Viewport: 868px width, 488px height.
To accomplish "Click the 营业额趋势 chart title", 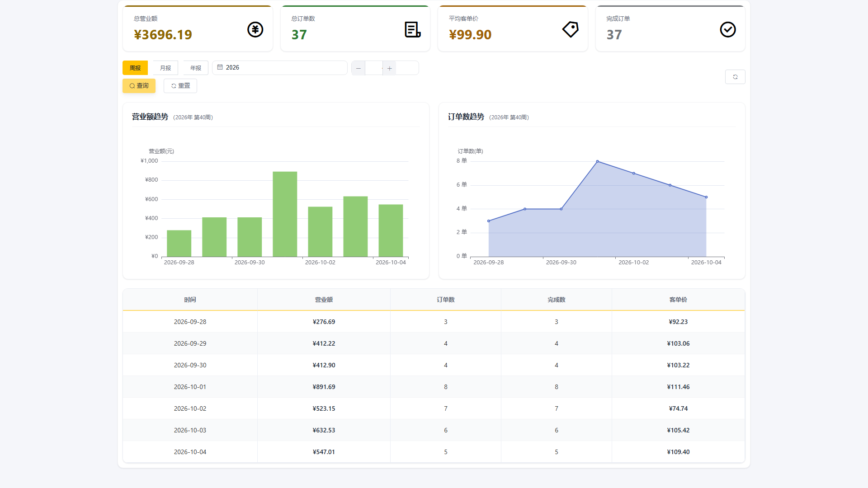I will pyautogui.click(x=150, y=117).
